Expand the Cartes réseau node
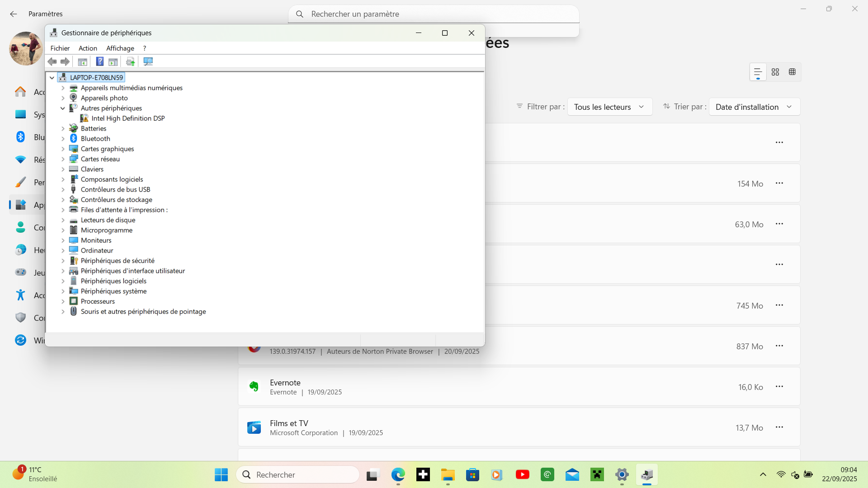The height and width of the screenshot is (488, 868). click(63, 159)
